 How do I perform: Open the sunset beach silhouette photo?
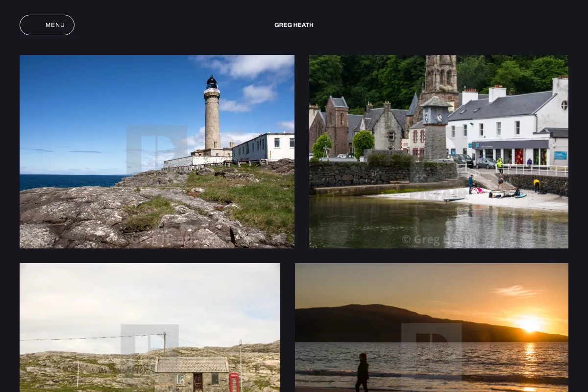click(432, 327)
